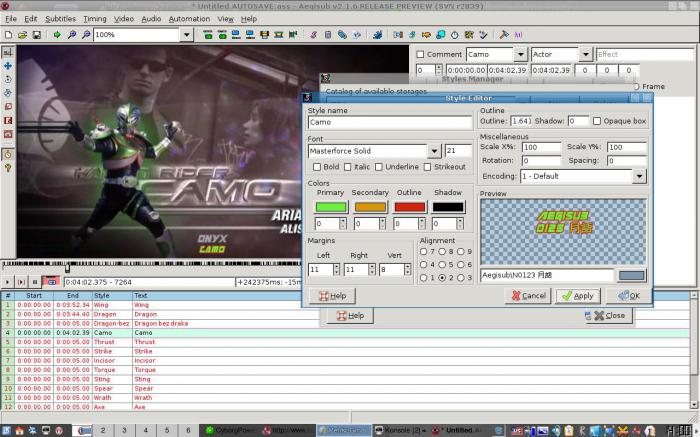Open the Styles Manager toolbar icon
The width and height of the screenshot is (700, 437).
[x=313, y=34]
